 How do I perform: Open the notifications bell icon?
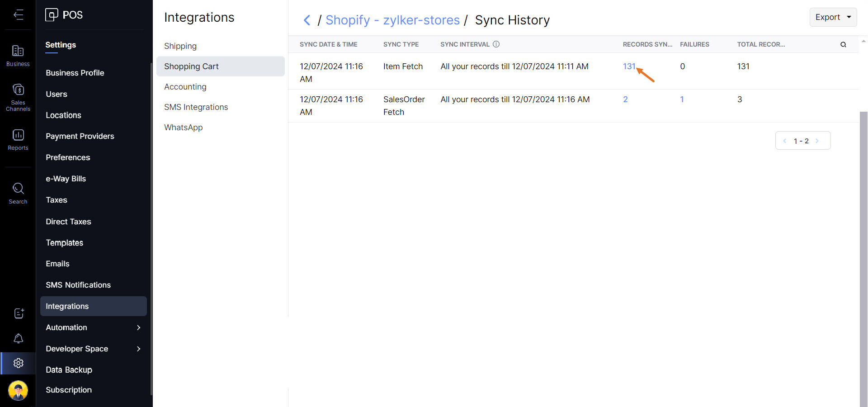coord(19,338)
